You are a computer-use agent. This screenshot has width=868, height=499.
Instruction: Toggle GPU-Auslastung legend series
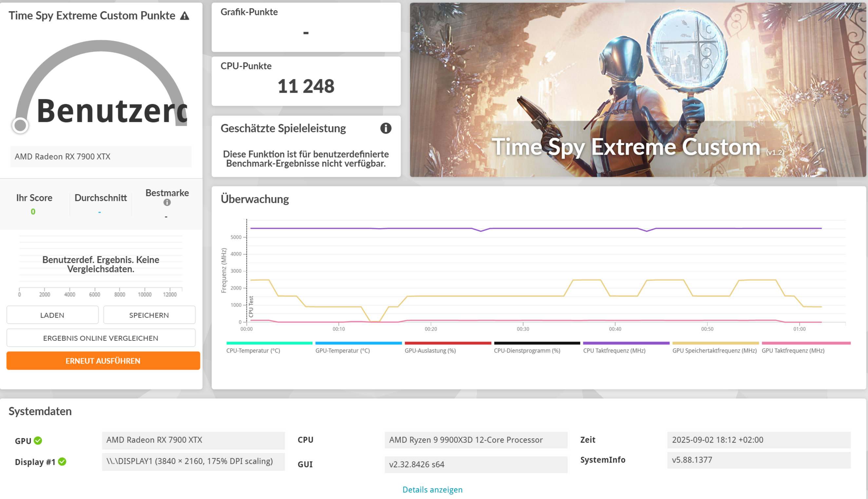[430, 350]
